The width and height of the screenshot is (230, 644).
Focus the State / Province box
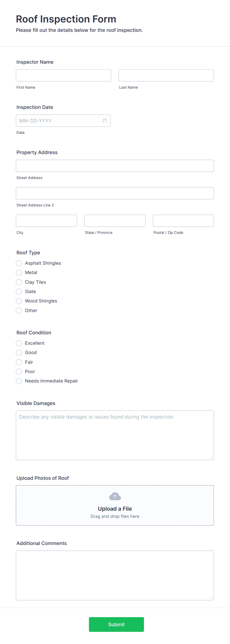[115, 221]
